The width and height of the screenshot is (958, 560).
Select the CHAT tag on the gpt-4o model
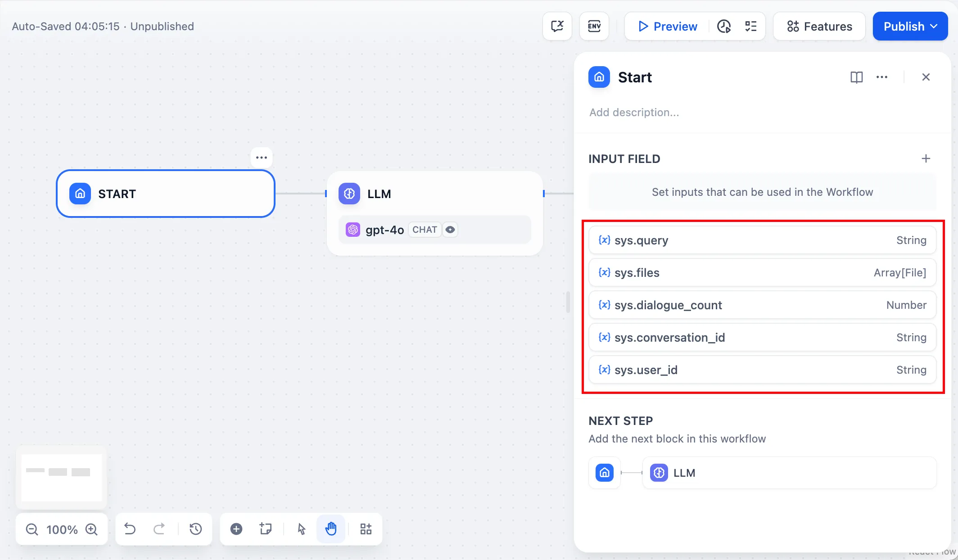pos(424,230)
